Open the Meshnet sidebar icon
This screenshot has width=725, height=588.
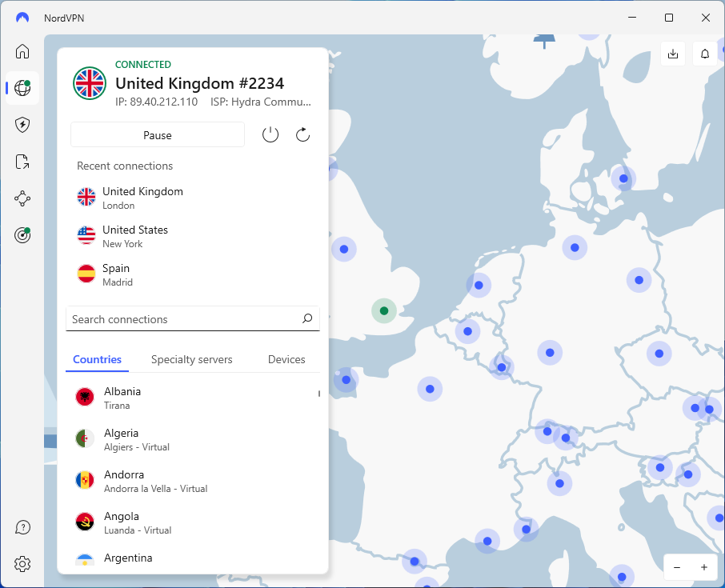pyautogui.click(x=22, y=198)
